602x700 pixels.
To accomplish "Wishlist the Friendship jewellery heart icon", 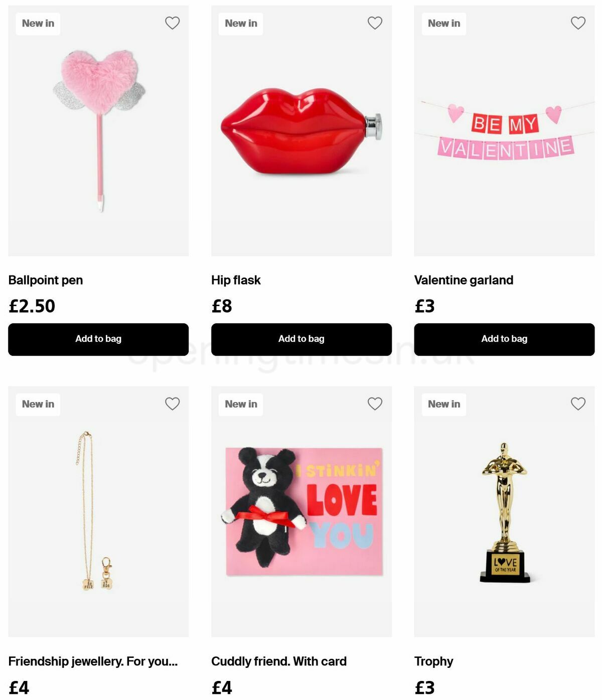I will coord(172,404).
